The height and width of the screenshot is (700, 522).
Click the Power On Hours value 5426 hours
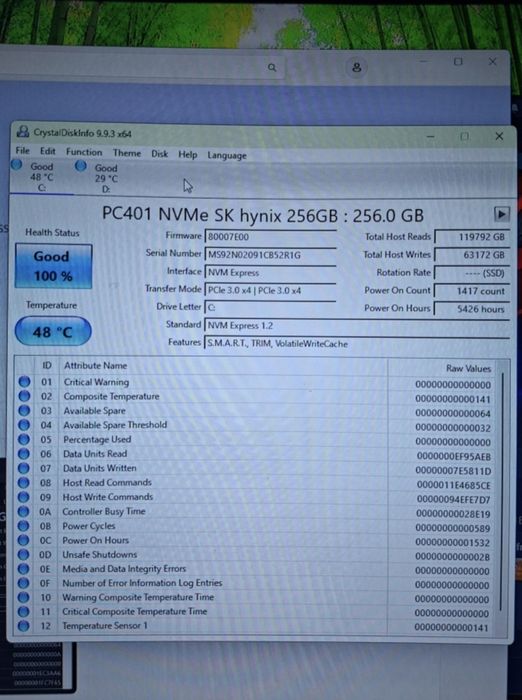pos(472,309)
